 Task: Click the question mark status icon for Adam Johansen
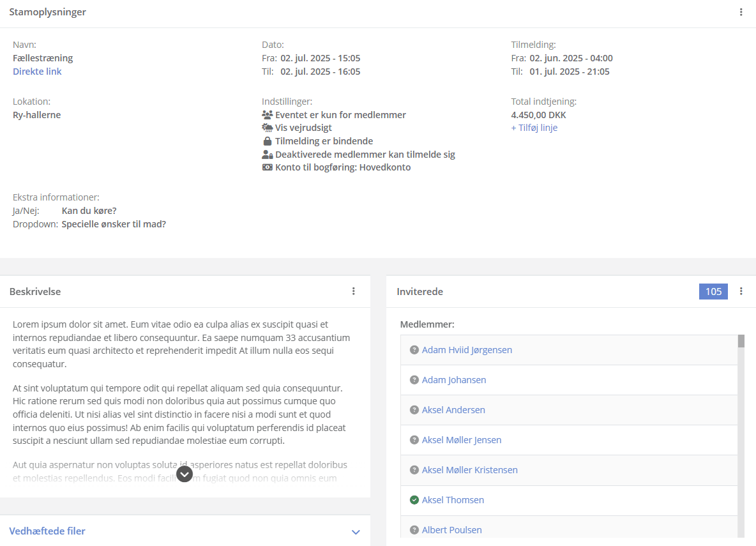click(x=414, y=380)
